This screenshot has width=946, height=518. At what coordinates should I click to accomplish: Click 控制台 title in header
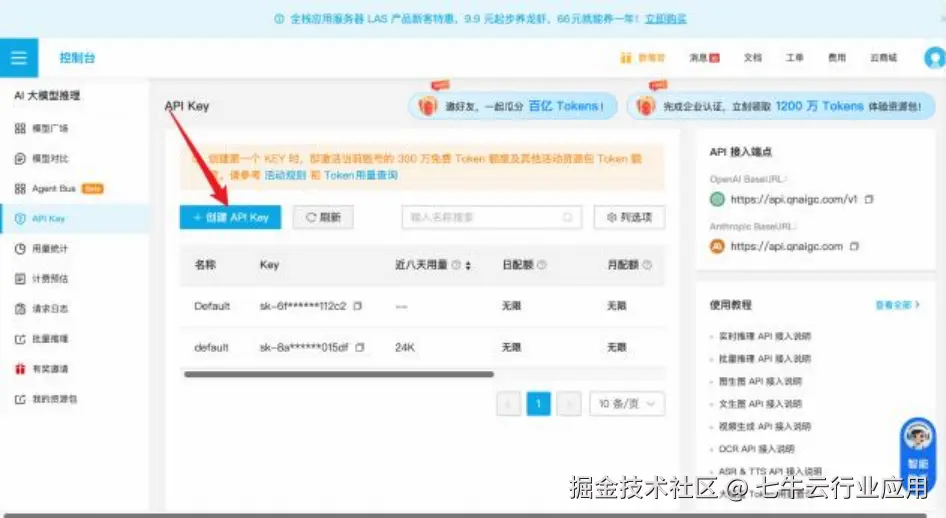coord(77,58)
